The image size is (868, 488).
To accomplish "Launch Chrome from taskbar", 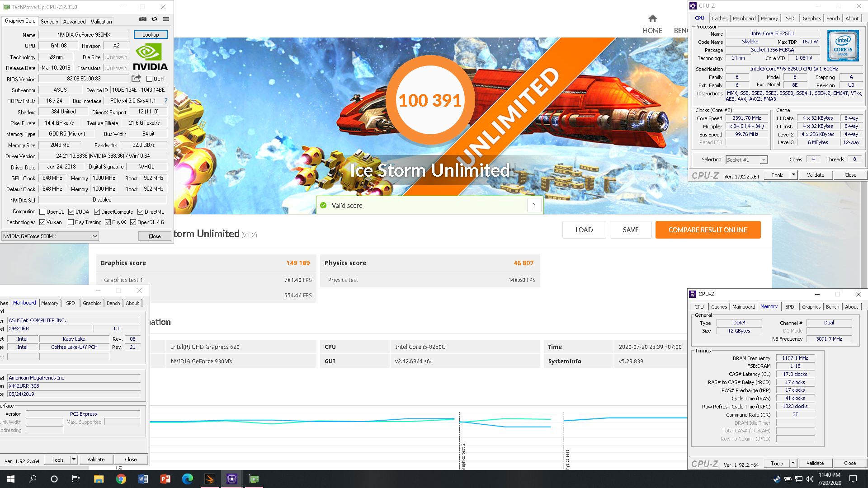I will point(121,479).
